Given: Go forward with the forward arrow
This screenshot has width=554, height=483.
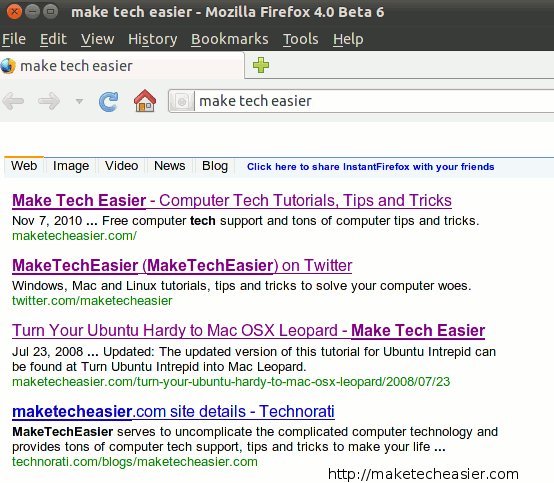Looking at the screenshot, I should click(49, 101).
